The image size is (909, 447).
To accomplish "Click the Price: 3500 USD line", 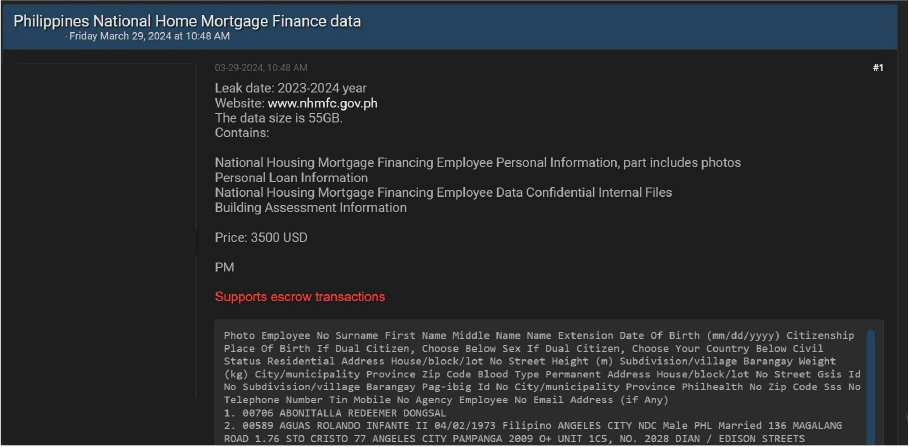I will [x=261, y=238].
